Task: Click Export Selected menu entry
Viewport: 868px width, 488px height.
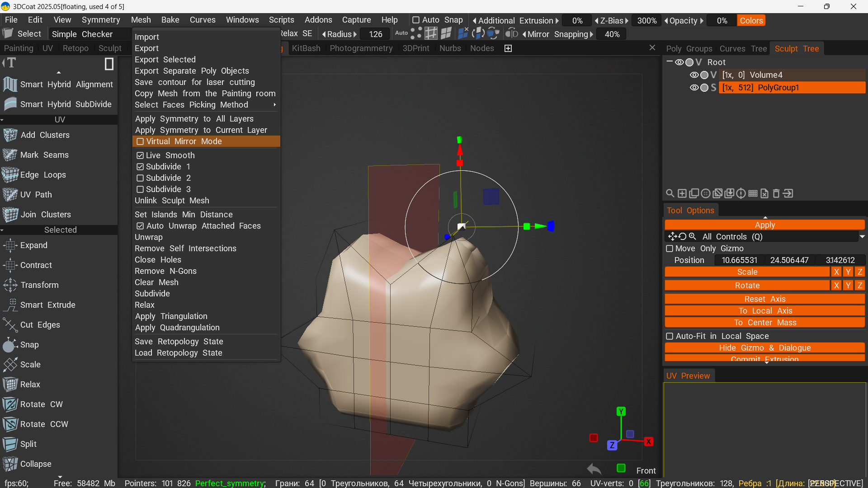Action: pyautogui.click(x=165, y=60)
